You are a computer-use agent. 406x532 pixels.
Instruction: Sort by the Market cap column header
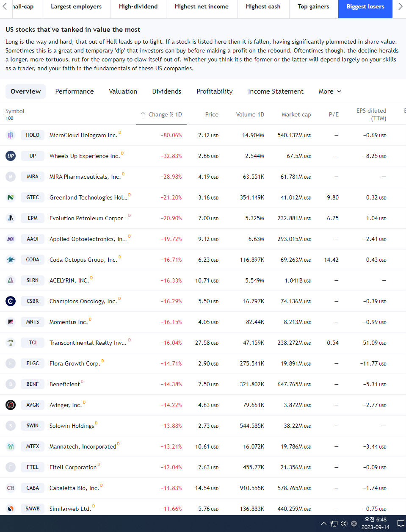296,114
